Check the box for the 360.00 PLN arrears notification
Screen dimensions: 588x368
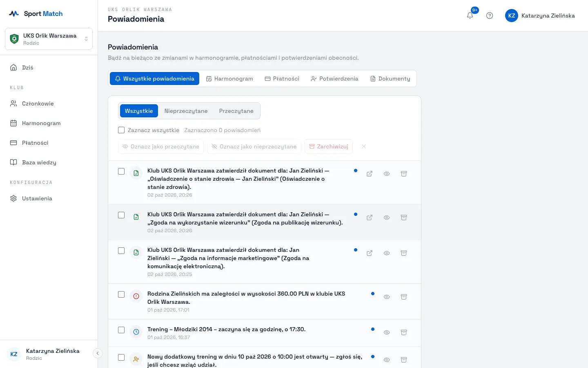coord(121,294)
